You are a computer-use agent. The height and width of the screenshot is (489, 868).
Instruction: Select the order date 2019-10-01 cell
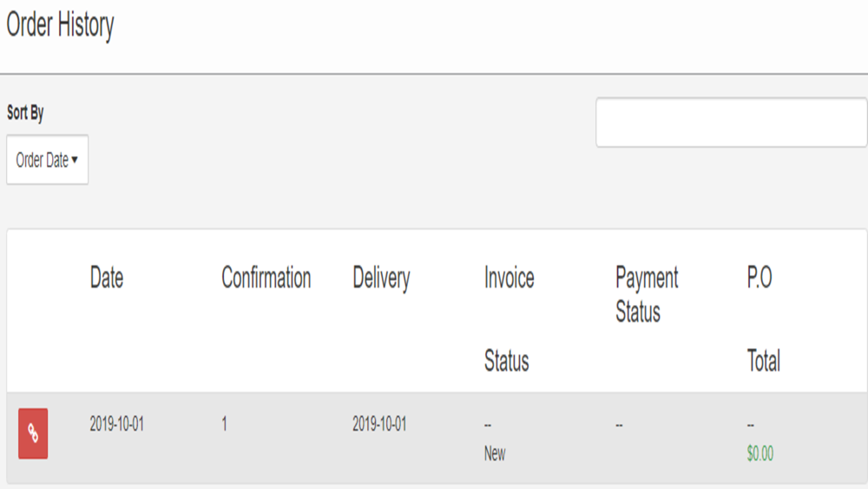[117, 424]
